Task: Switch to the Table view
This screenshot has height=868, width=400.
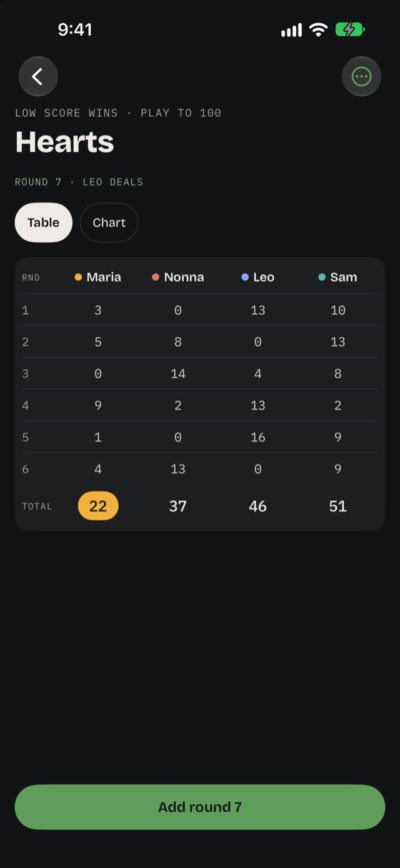Action: [44, 222]
